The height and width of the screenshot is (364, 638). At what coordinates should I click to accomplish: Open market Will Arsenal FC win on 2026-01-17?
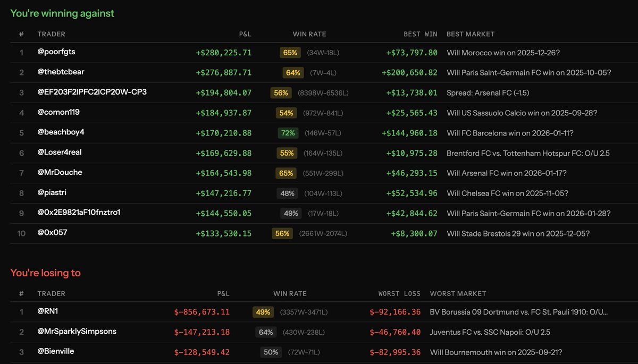tap(507, 173)
